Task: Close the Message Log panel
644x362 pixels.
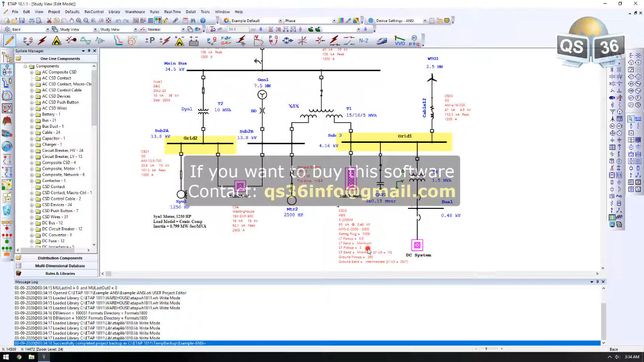Action: 603,281
